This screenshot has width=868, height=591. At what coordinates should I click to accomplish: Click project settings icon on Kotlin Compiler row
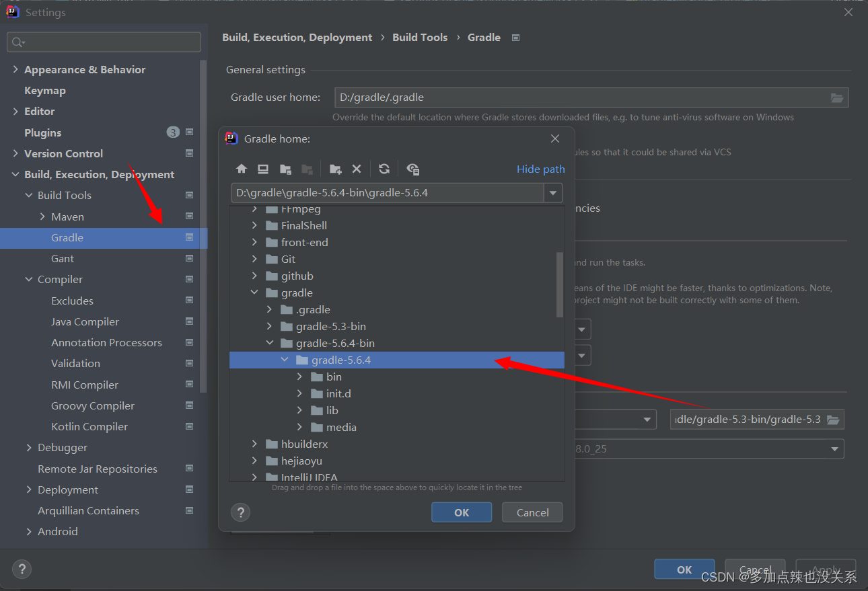[x=189, y=426]
